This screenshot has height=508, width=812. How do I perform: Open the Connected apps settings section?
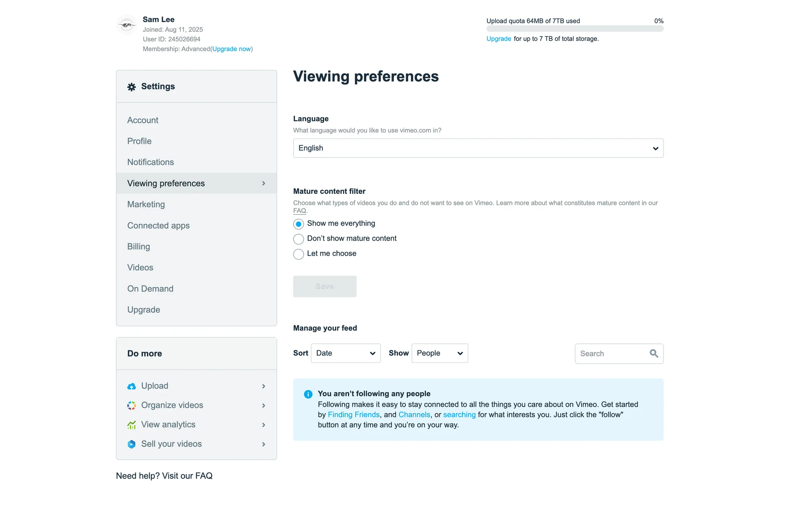click(x=158, y=226)
